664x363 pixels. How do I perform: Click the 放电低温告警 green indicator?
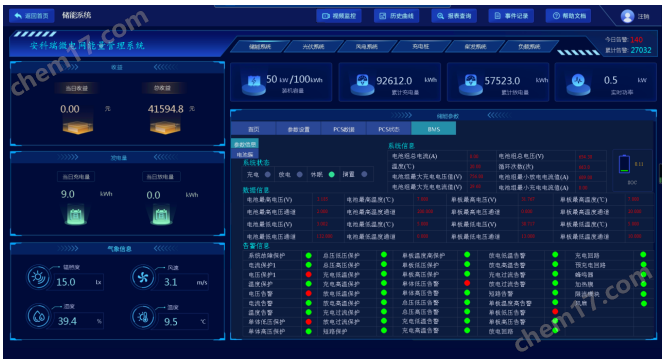(555, 255)
